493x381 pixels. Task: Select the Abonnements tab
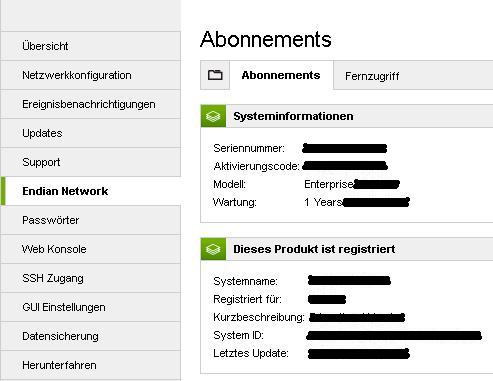pyautogui.click(x=281, y=75)
